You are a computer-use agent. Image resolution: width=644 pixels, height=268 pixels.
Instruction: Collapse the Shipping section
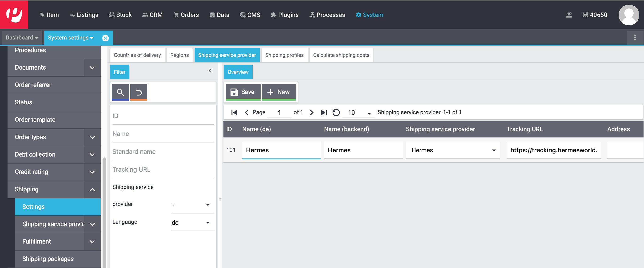[92, 189]
